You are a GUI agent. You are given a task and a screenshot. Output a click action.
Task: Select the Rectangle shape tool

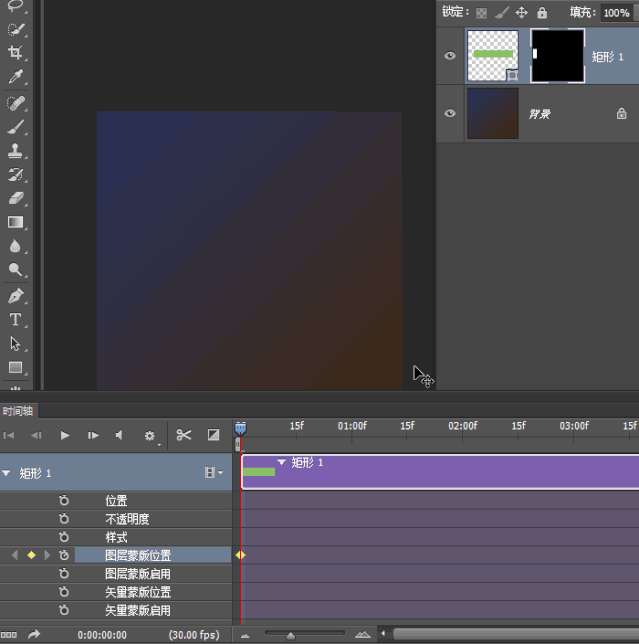click(15, 367)
